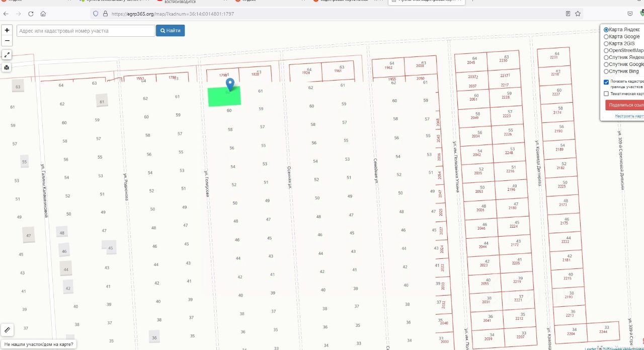Open the browser home page
This screenshot has height=350, width=644.
tap(43, 14)
